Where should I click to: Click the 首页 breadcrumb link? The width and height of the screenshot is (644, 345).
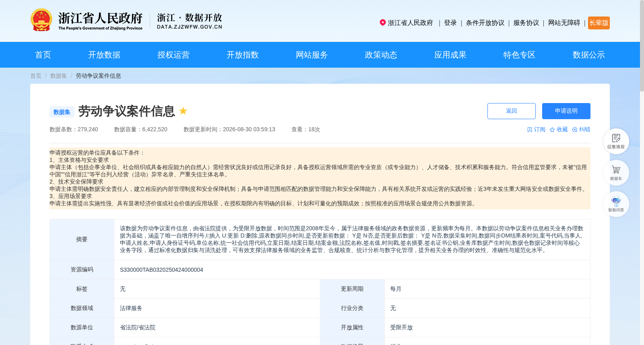[x=36, y=76]
